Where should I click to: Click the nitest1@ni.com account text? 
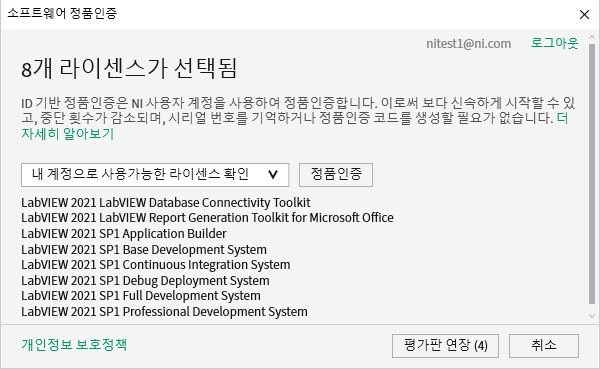468,44
